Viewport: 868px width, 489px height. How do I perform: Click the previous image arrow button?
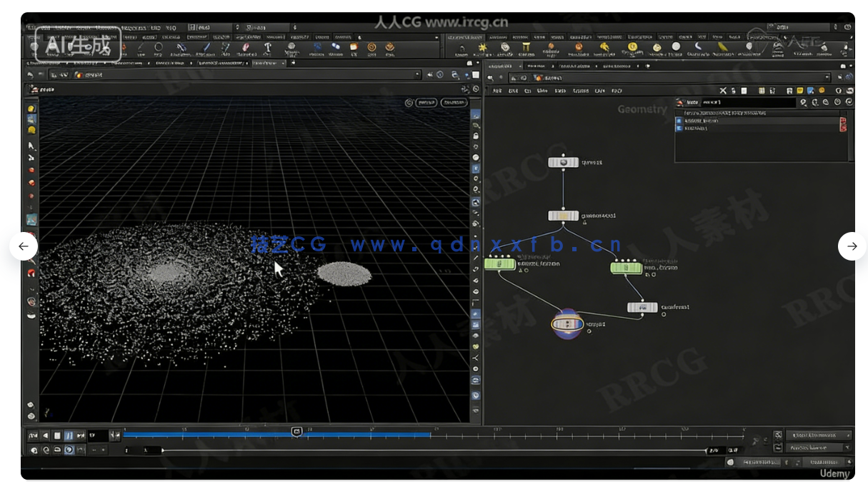(24, 246)
